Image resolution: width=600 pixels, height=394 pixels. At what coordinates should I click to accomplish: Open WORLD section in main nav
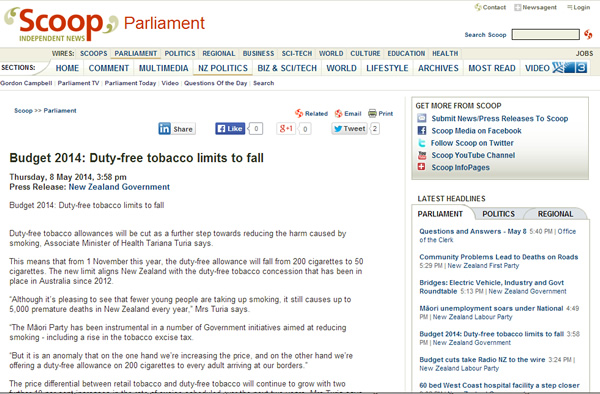tap(341, 68)
